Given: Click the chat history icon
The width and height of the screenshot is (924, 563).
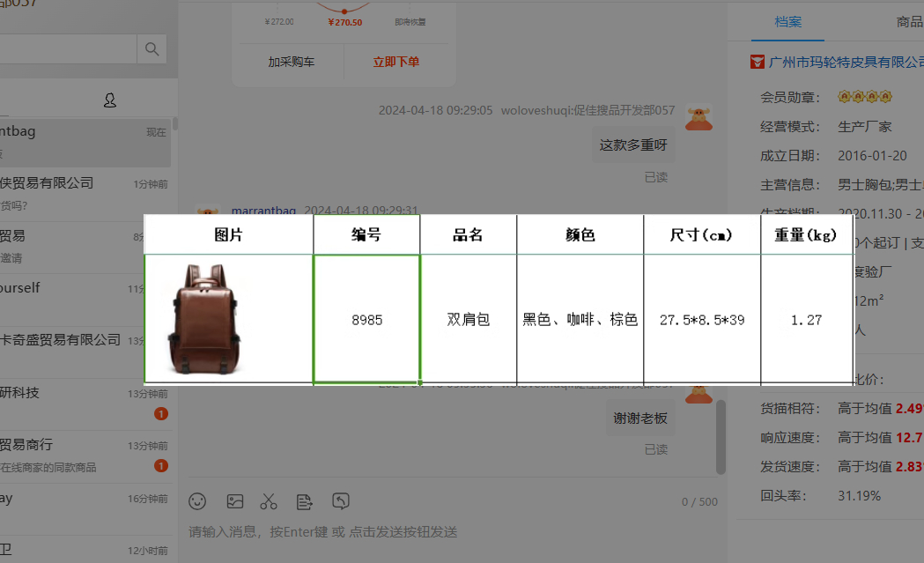Looking at the screenshot, I should coord(341,501).
